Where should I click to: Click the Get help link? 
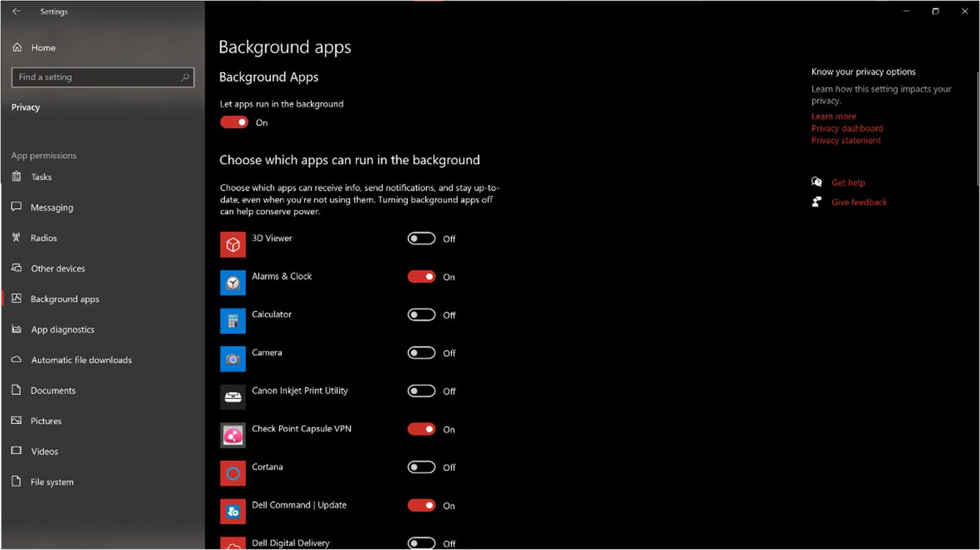click(x=848, y=182)
